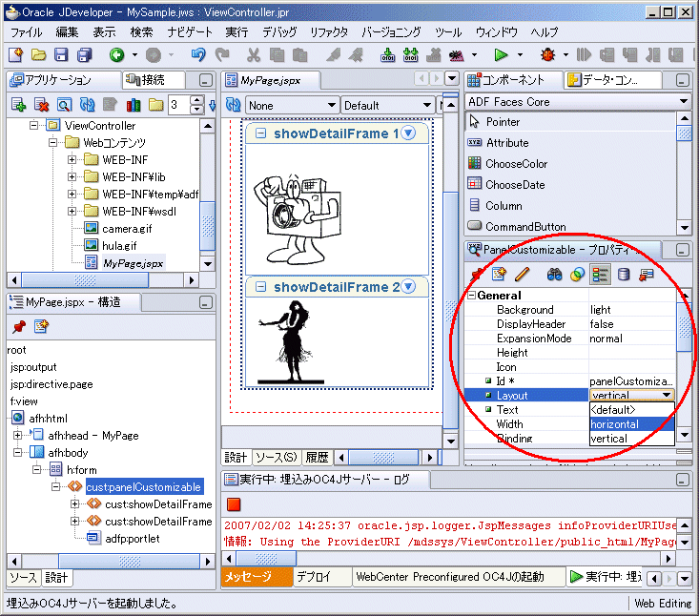Click the Save All toolbar icon

pyautogui.click(x=84, y=54)
